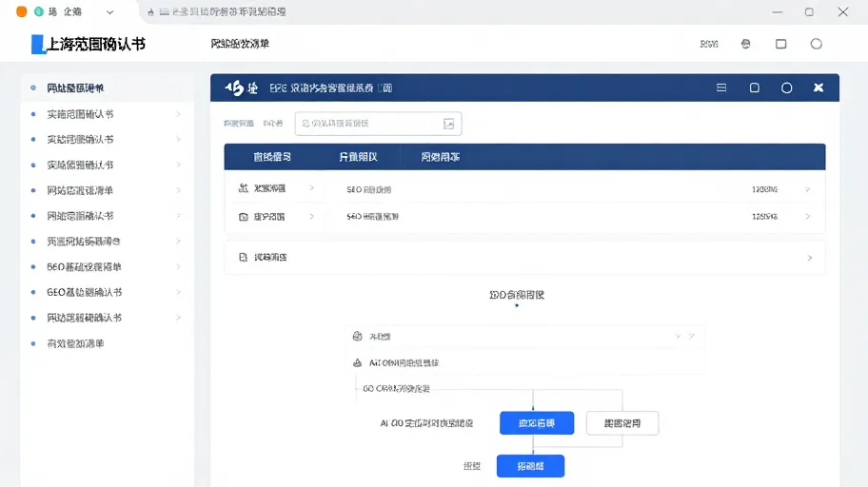Focus the search input field in the panel
Viewport: 868px width, 487px height.
pos(378,124)
